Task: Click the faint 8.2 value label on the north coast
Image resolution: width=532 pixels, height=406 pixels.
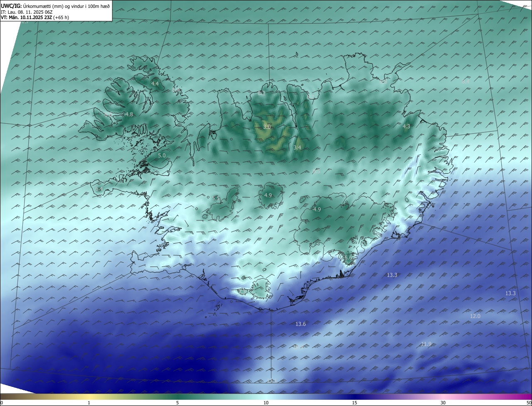Action: (261, 93)
